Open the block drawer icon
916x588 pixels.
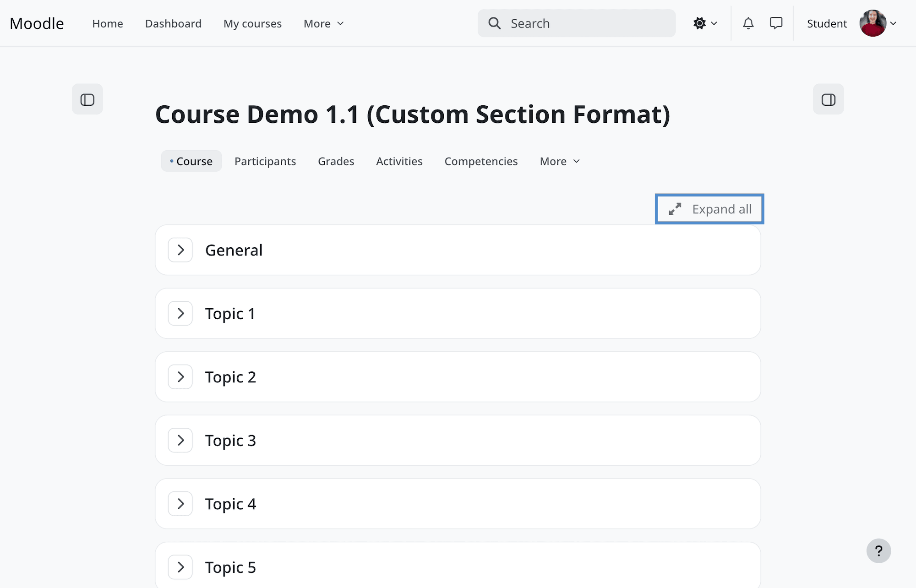click(829, 99)
